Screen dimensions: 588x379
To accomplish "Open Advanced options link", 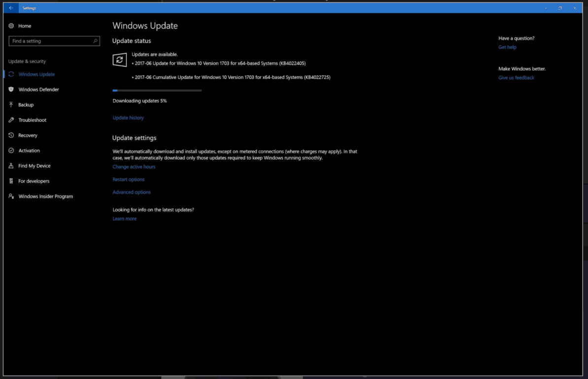I will 132,192.
